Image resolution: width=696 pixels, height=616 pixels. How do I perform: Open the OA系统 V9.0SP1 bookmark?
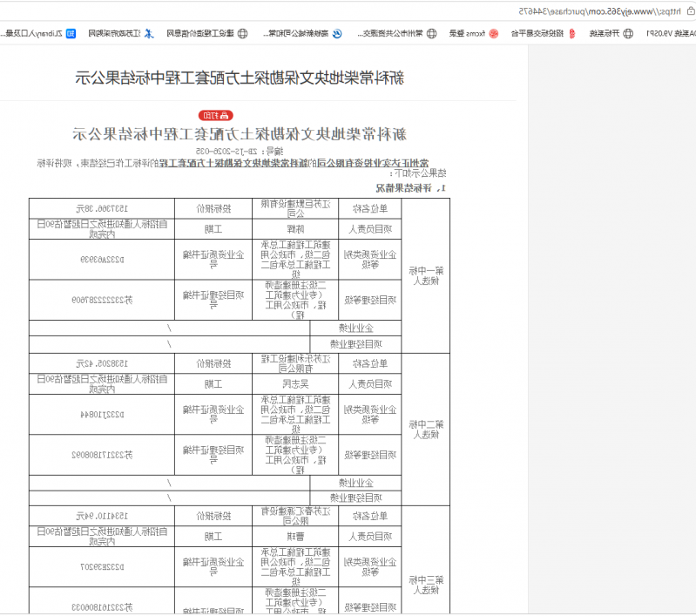click(x=671, y=33)
